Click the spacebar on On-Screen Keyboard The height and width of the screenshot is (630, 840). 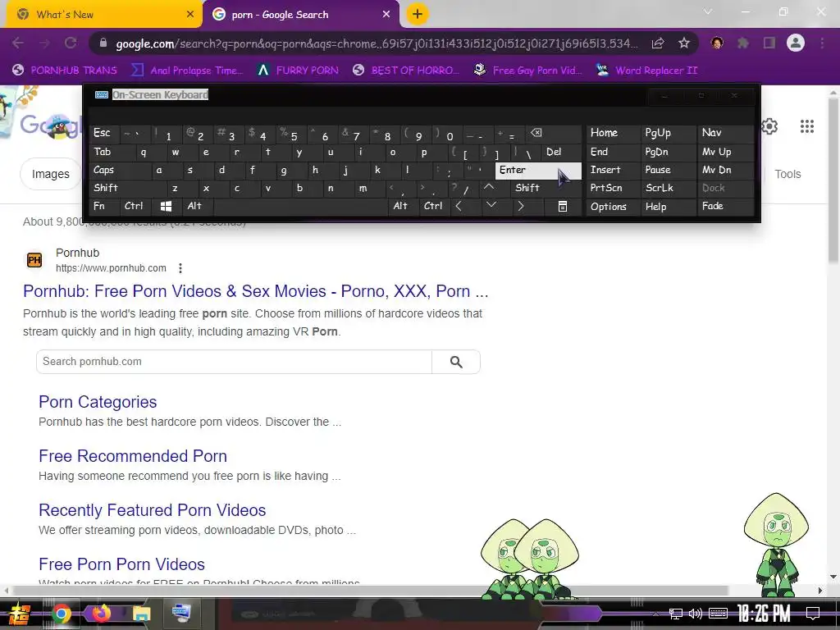point(301,206)
